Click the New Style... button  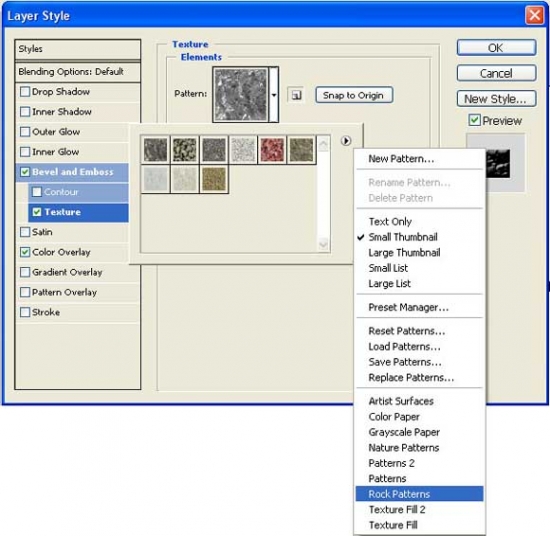[496, 99]
